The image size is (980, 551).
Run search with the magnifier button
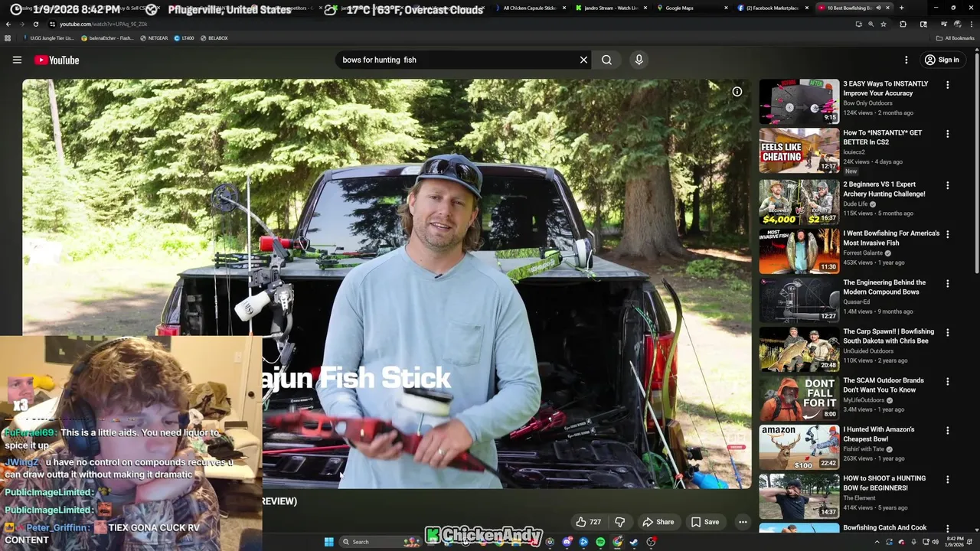[x=606, y=60]
